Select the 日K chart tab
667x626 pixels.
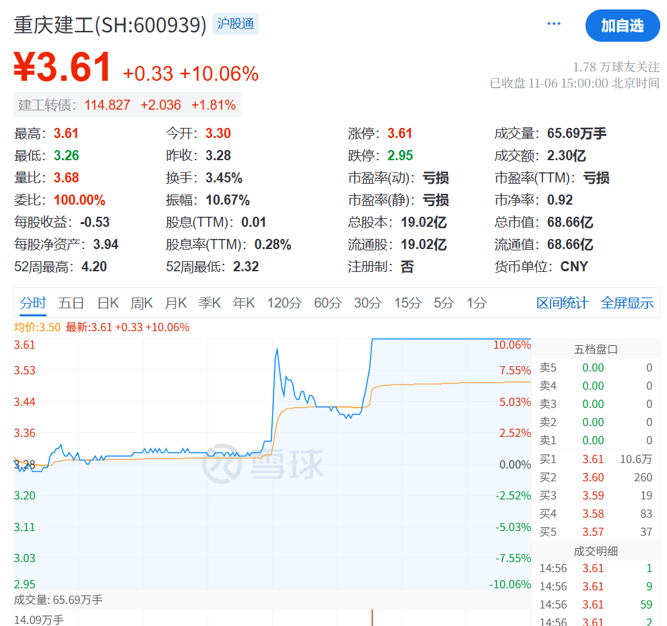pyautogui.click(x=108, y=303)
